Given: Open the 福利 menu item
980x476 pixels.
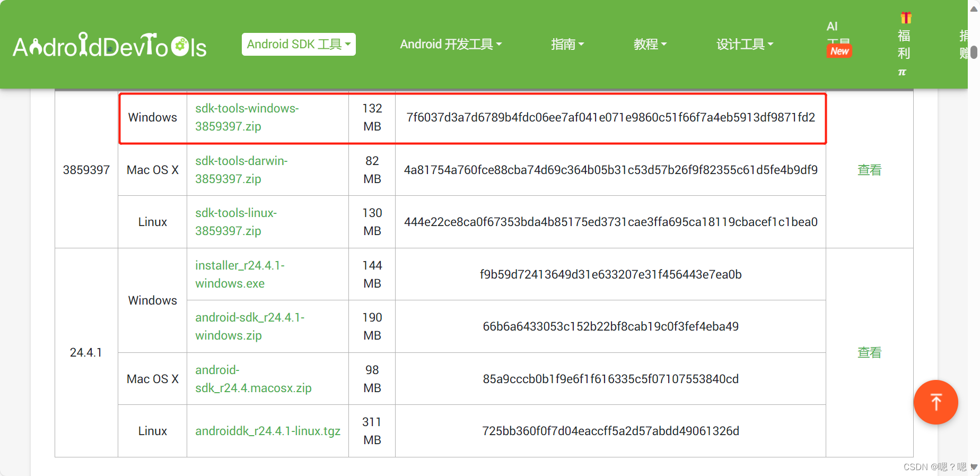Looking at the screenshot, I should point(904,45).
